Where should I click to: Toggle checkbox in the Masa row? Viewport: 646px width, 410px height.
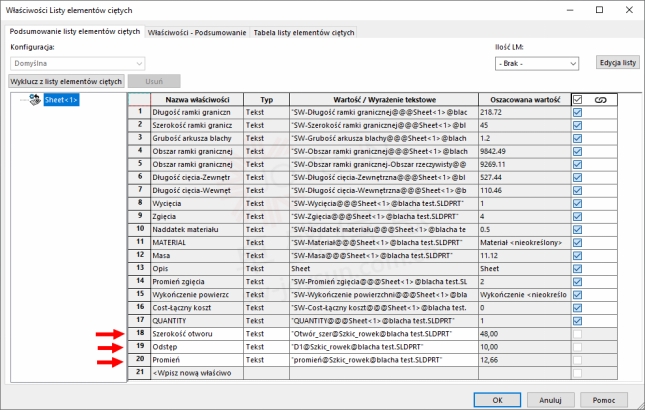click(577, 255)
